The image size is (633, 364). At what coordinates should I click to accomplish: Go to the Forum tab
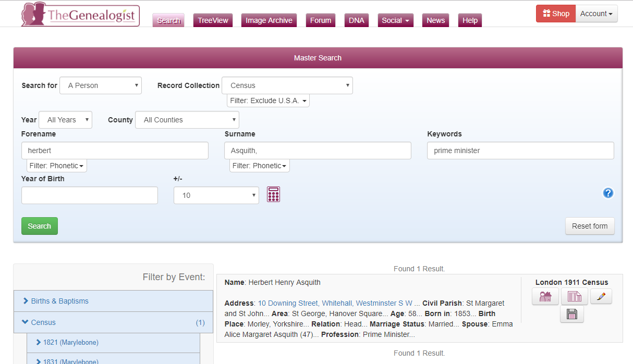[x=321, y=20]
